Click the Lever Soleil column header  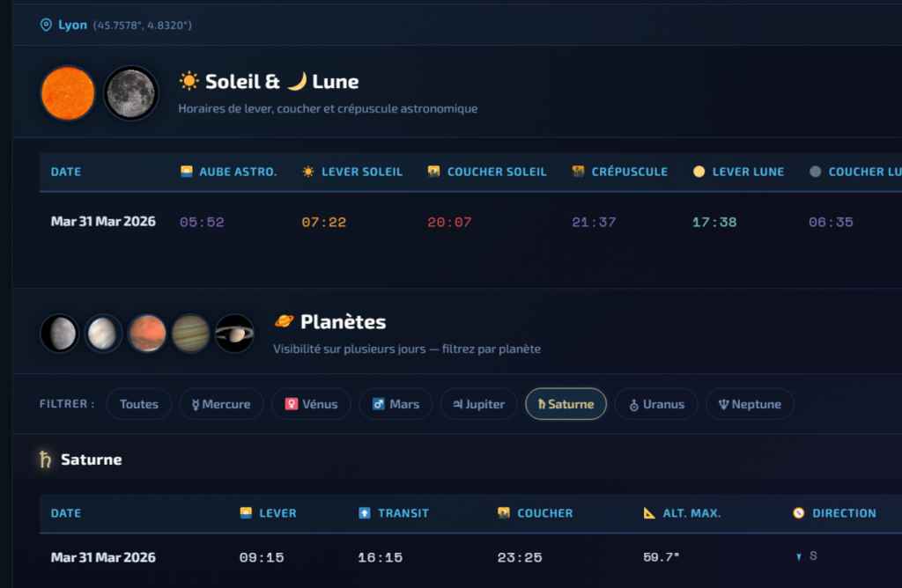pyautogui.click(x=352, y=172)
